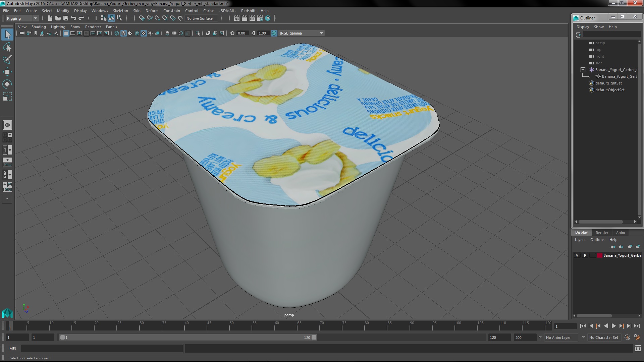Choose the Move tool in toolbox
Image resolution: width=644 pixels, height=362 pixels.
pos(7,72)
